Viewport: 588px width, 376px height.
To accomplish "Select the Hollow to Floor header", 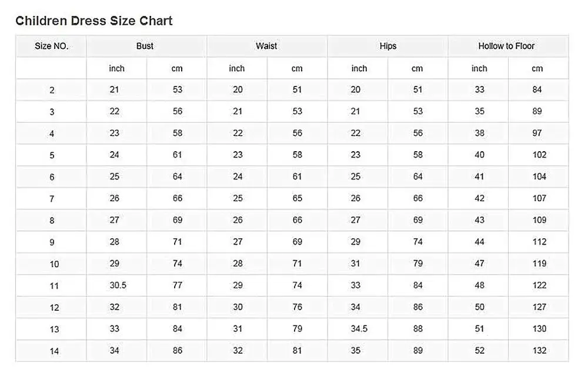I will [506, 46].
